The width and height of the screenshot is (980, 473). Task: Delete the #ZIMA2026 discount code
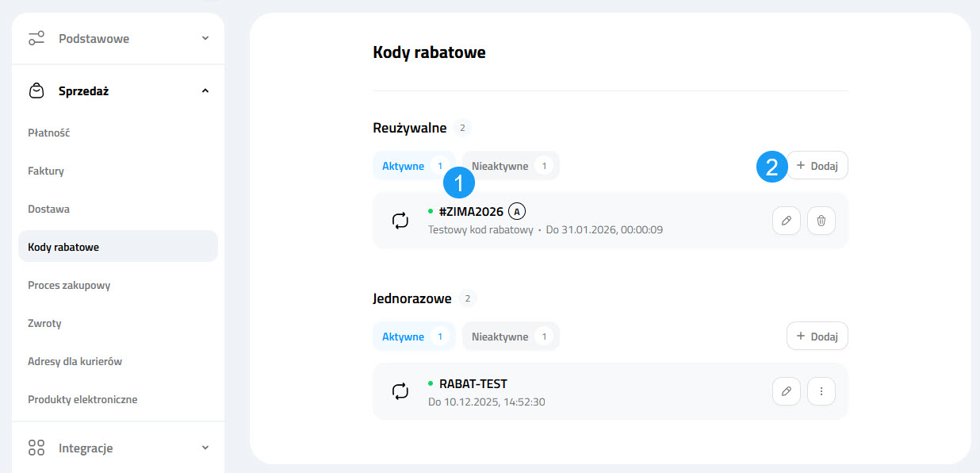coord(821,221)
